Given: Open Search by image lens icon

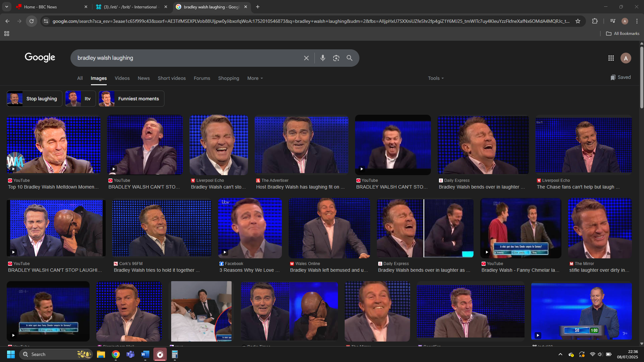Looking at the screenshot, I should pos(336,58).
